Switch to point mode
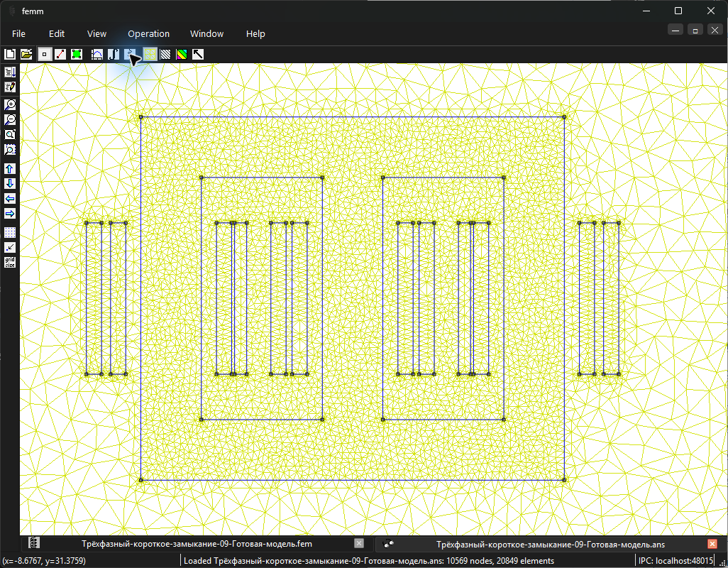 [x=44, y=55]
